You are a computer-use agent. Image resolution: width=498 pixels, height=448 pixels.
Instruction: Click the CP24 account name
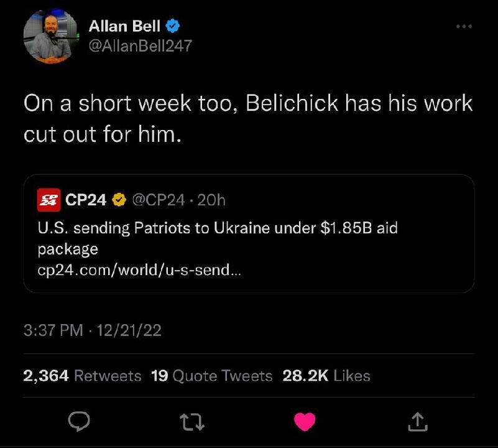tap(86, 200)
